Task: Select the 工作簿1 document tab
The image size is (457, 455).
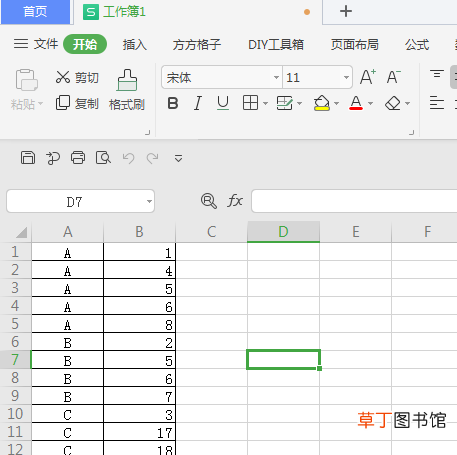Action: pos(198,12)
